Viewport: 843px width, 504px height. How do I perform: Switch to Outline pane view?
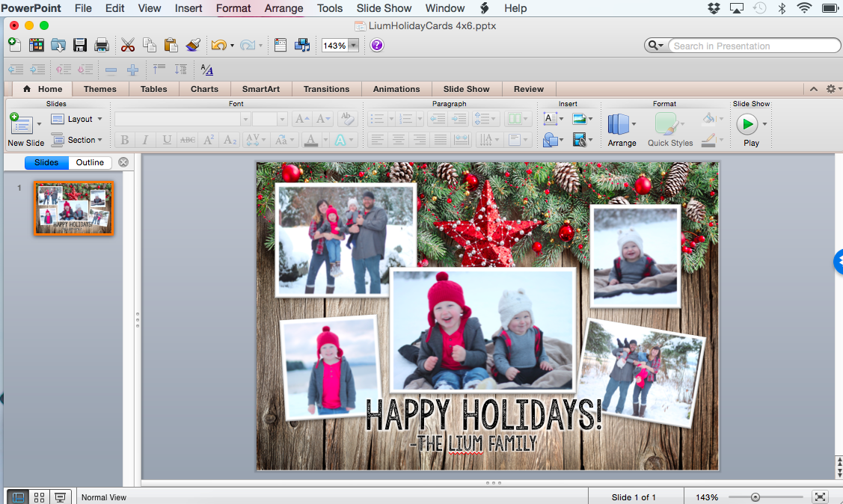[90, 162]
